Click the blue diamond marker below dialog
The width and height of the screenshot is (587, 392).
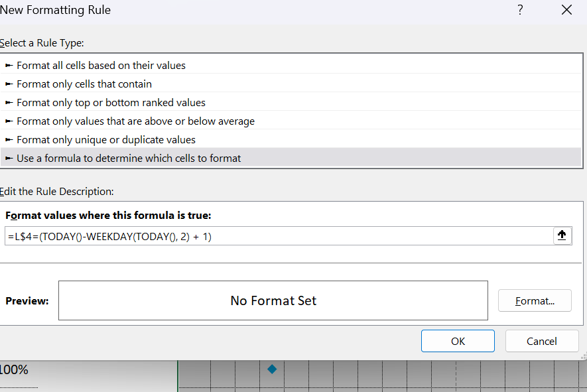(x=272, y=369)
